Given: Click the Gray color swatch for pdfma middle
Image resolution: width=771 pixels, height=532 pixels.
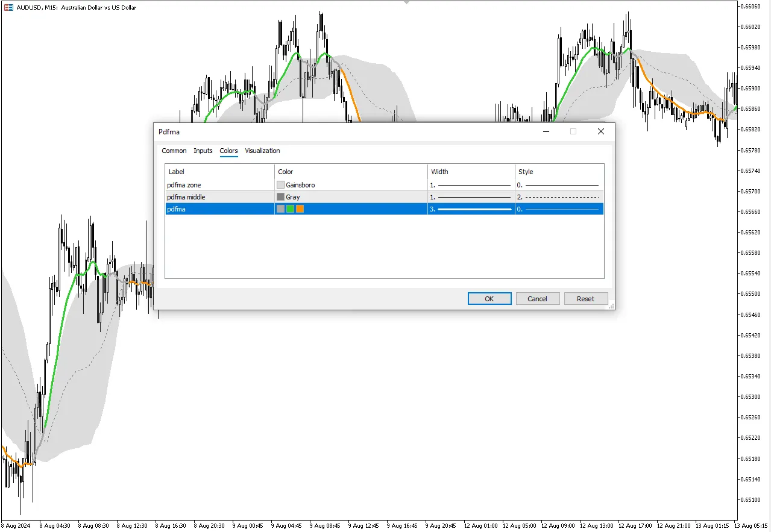Looking at the screenshot, I should click(x=280, y=197).
